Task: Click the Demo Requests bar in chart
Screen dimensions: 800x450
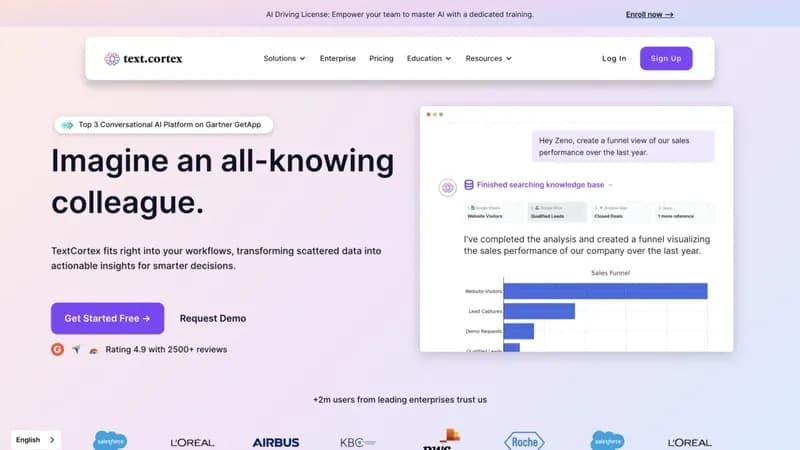Action: click(x=518, y=331)
